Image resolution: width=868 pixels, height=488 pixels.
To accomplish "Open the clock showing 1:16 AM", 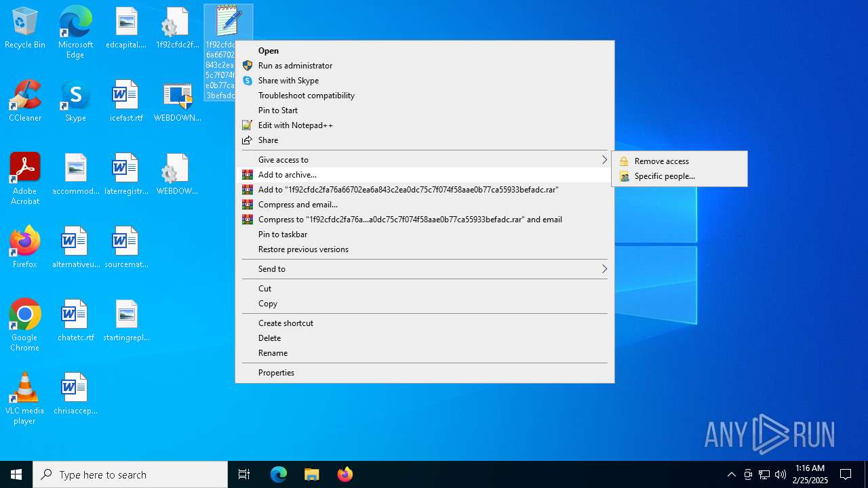I will (810, 474).
